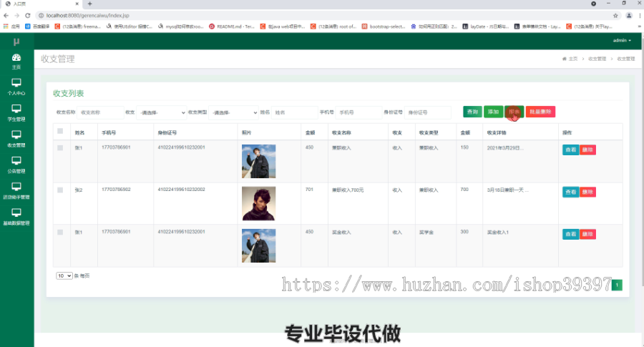This screenshot has width=644, height=347.
Task: Click the amount 701 cell
Action: (x=309, y=190)
